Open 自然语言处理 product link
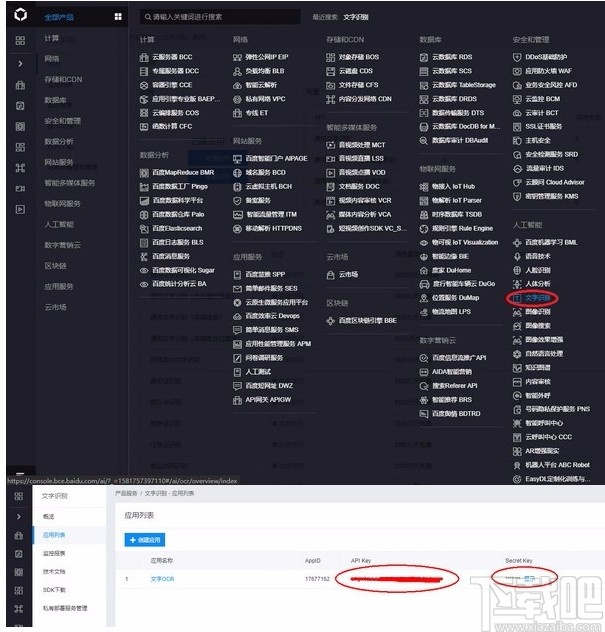 544,354
